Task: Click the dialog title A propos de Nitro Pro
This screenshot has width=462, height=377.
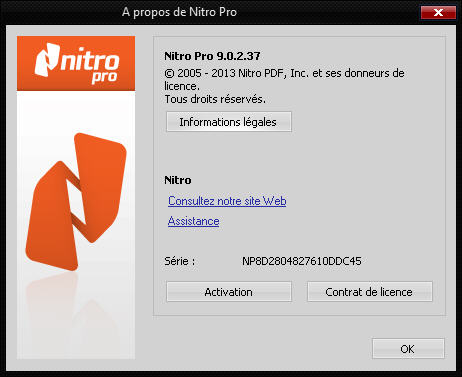Action: pos(179,12)
